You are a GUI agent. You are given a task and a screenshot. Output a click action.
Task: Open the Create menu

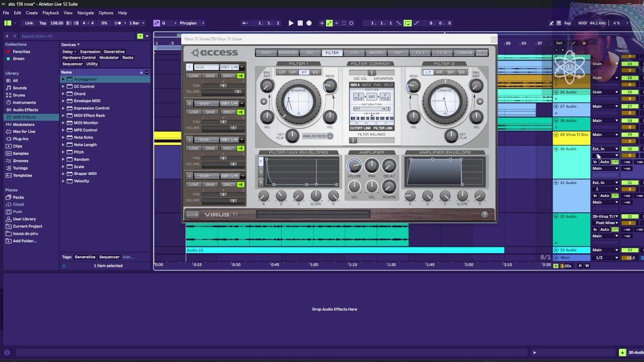pos(32,13)
